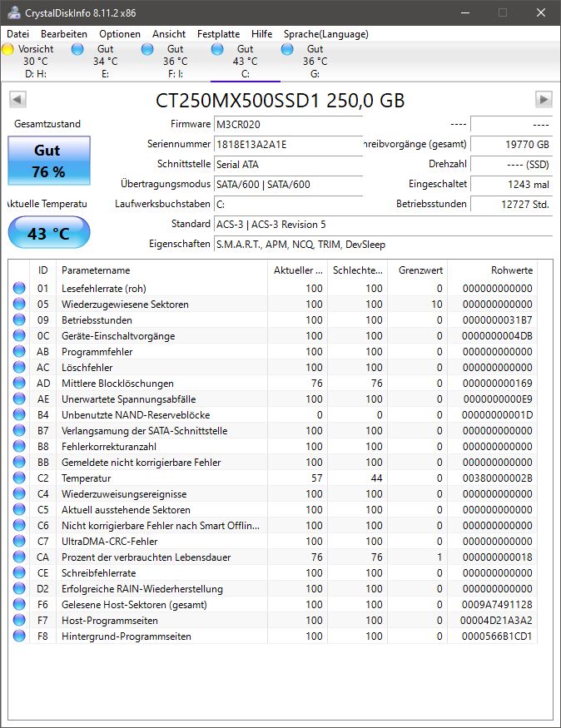Click the Seriennummer field 1818E13A2A1E

coord(288,145)
